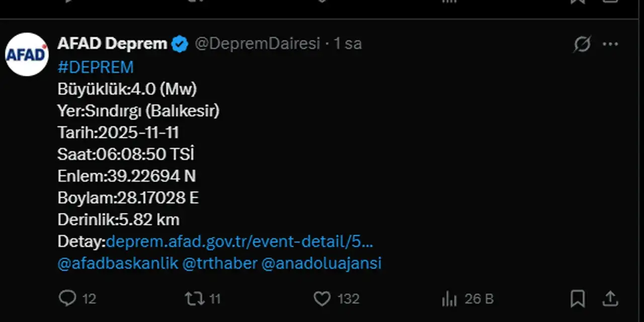Share the tweet via the share icon

(x=611, y=298)
